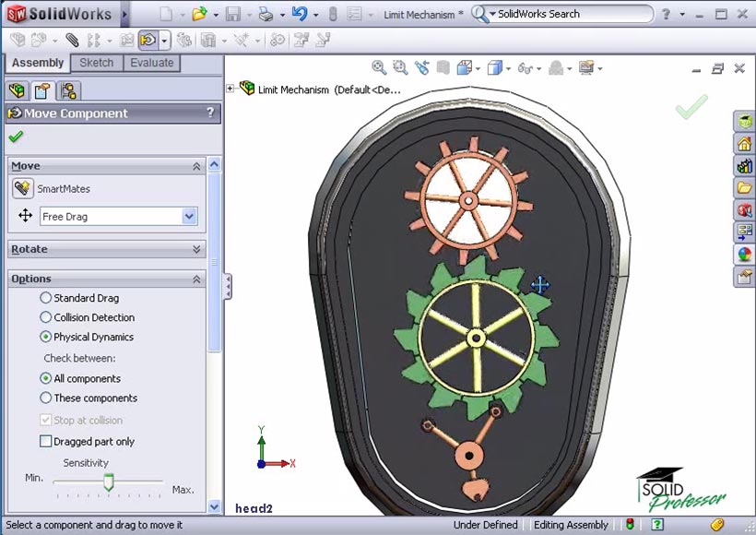Image resolution: width=756 pixels, height=535 pixels.
Task: Click the Design Library home icon
Action: [744, 144]
